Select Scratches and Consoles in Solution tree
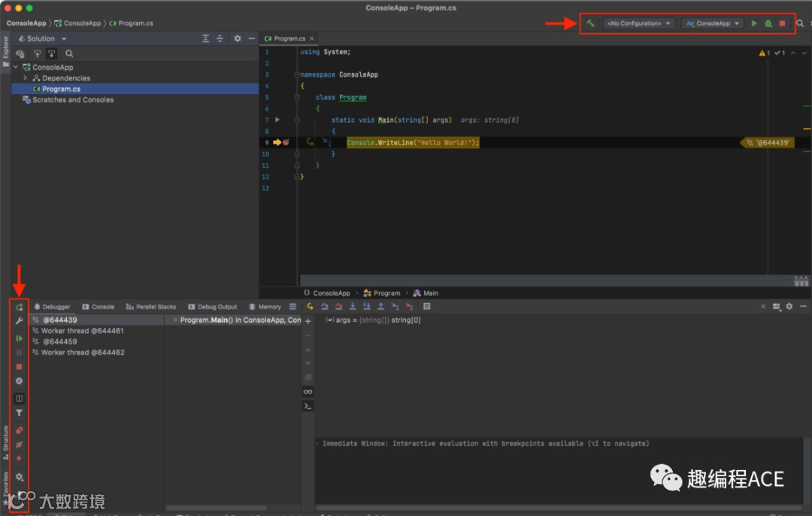 [x=73, y=100]
